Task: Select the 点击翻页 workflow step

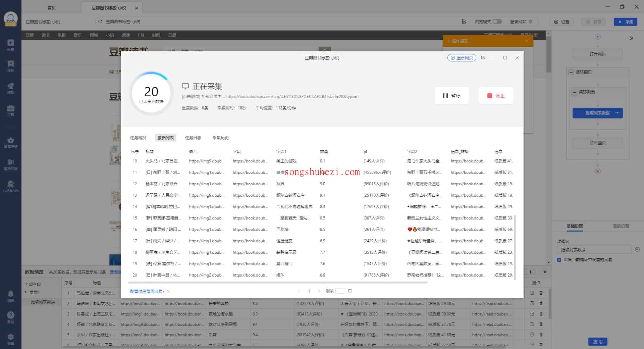Action: (598, 143)
